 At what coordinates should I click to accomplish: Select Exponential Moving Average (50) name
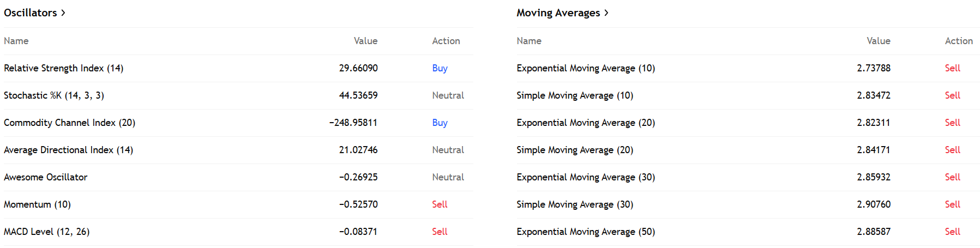click(585, 232)
